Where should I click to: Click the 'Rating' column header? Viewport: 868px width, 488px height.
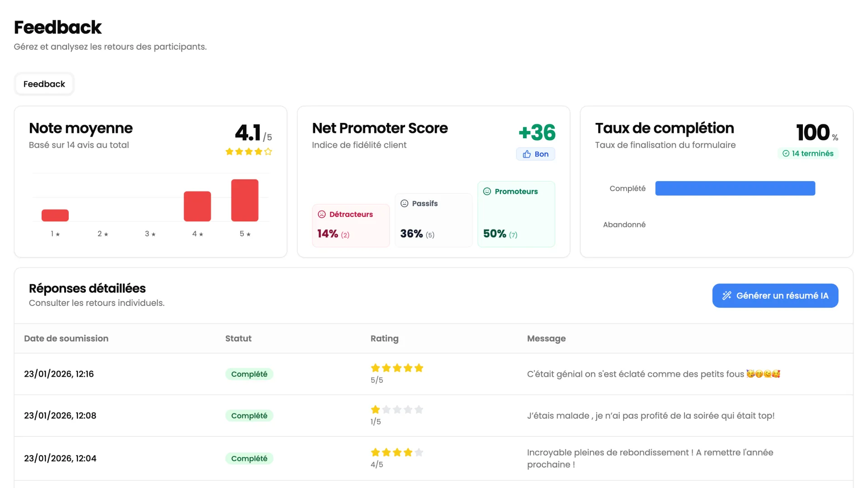384,338
